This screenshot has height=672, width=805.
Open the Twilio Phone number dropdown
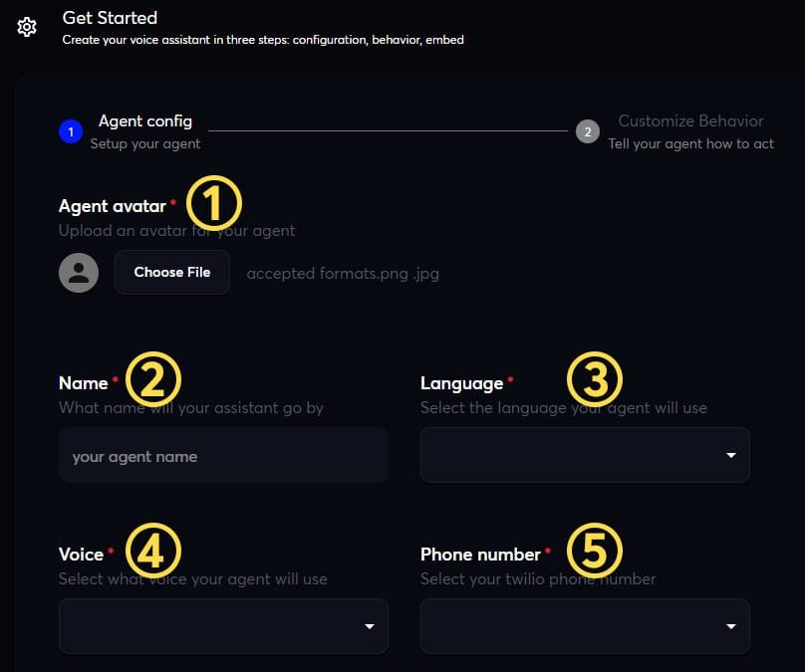[x=585, y=625]
